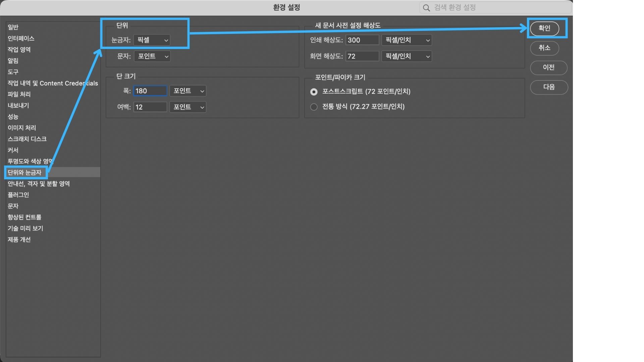Click the 취소 button

(544, 48)
